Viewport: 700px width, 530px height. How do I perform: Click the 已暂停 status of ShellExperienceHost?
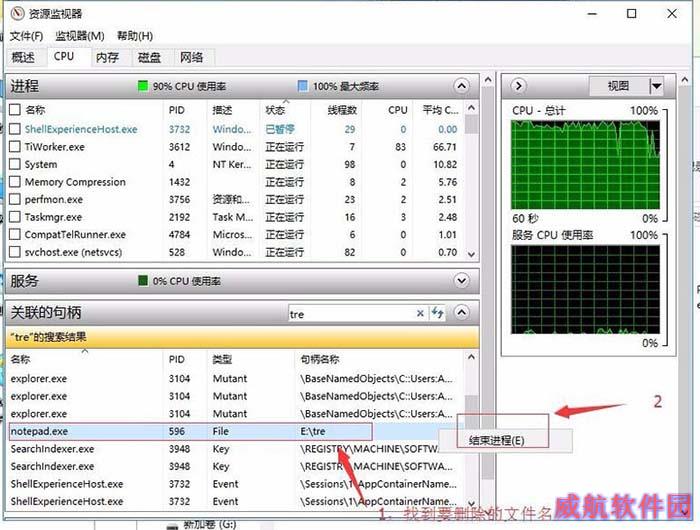280,129
